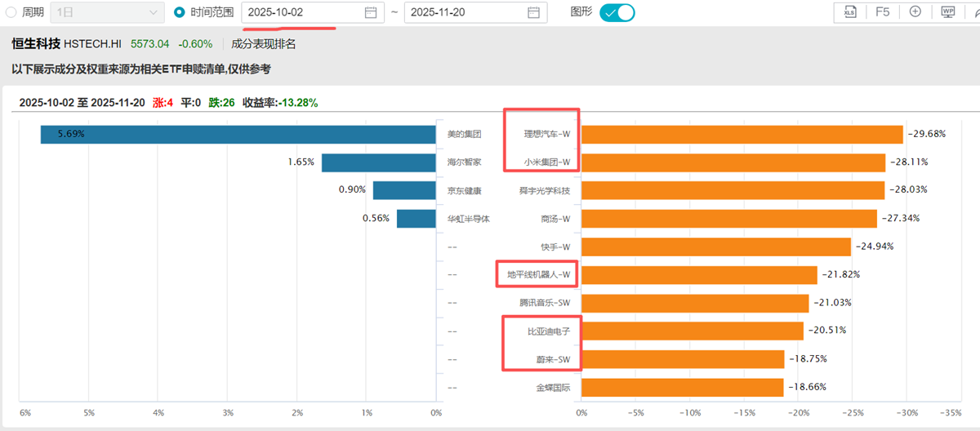Click the 商汤-W stock label

tap(555, 218)
